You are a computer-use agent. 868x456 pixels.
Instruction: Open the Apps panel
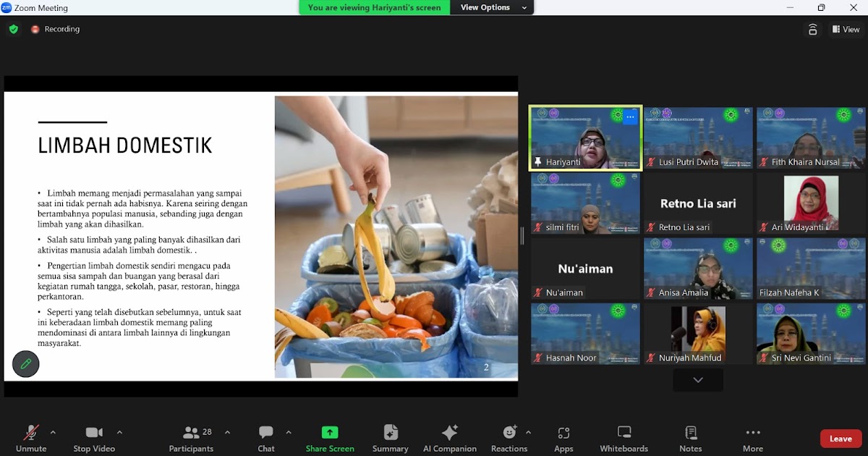(x=563, y=438)
